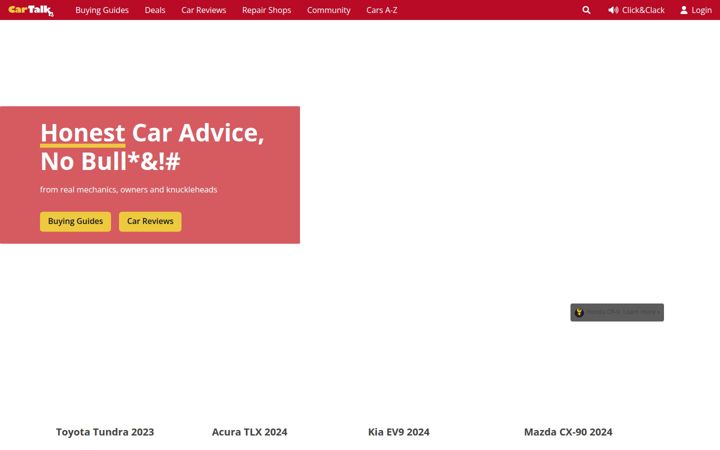Screen dimensions: 720x450
Task: Click the yellow Buying Guides button
Action: click(75, 221)
